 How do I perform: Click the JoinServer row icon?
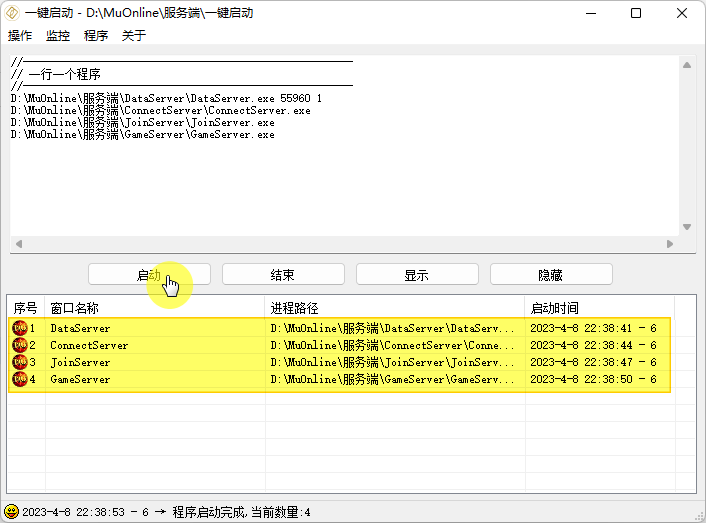[x=19, y=362]
